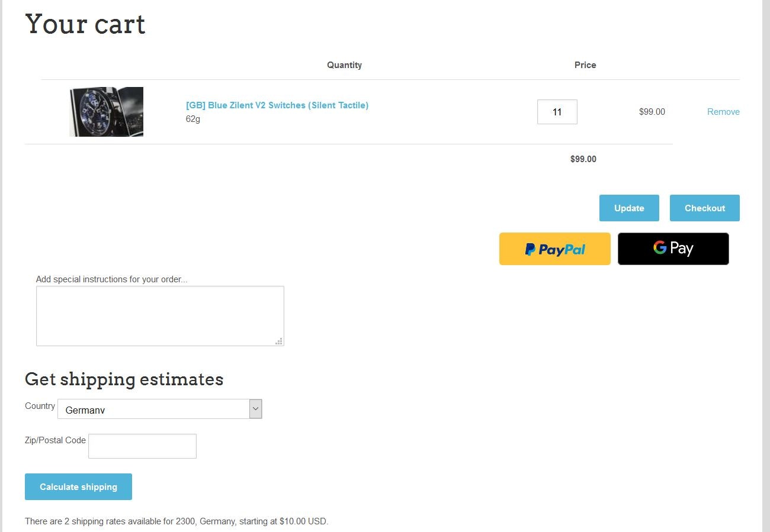
Task: Click the Price column header
Action: [x=585, y=65]
